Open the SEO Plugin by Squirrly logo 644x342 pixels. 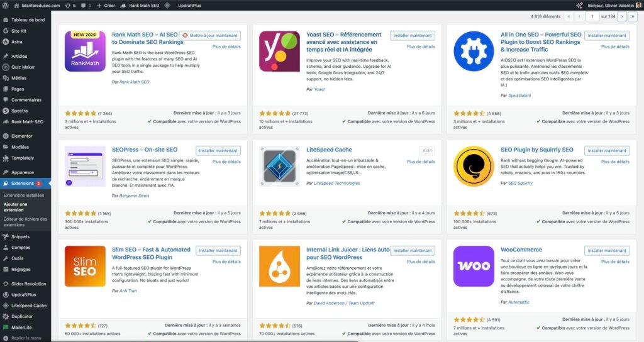tap(474, 167)
